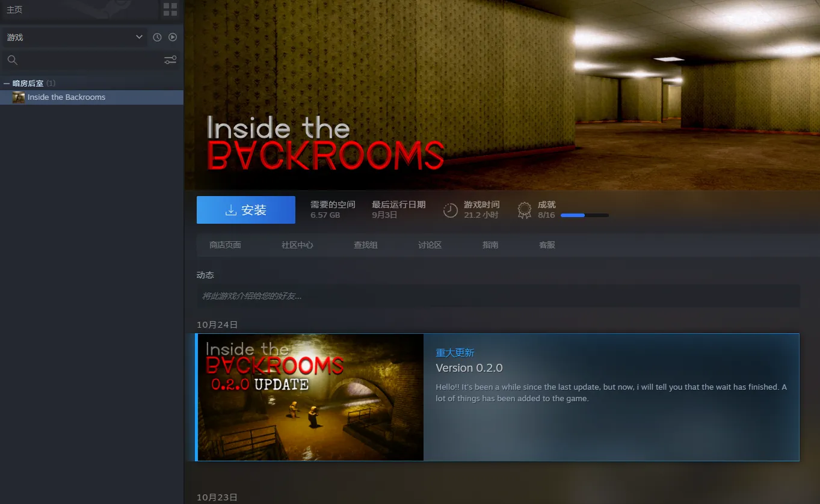Screen dimensions: 820x504
Task: Open the Version 0.2.0 news title
Action: [x=469, y=368]
